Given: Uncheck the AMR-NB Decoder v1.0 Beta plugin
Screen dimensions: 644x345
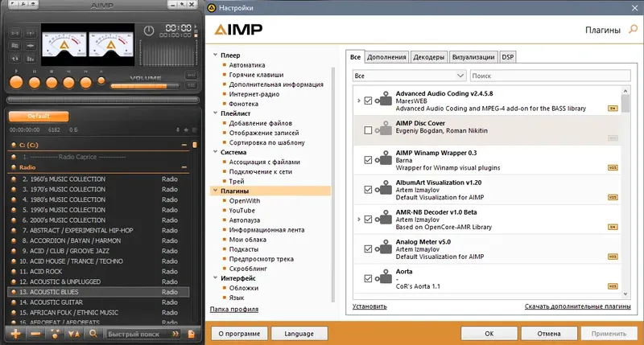Looking at the screenshot, I should pos(368,220).
